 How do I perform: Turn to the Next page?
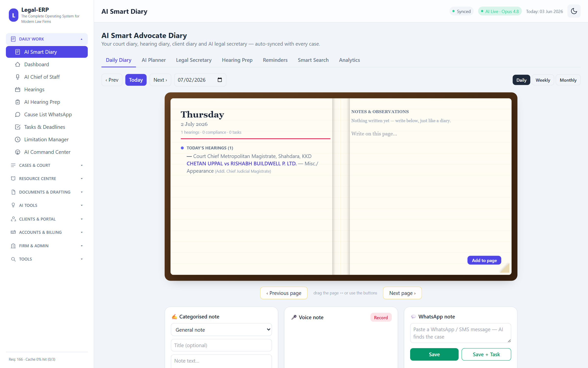point(402,293)
